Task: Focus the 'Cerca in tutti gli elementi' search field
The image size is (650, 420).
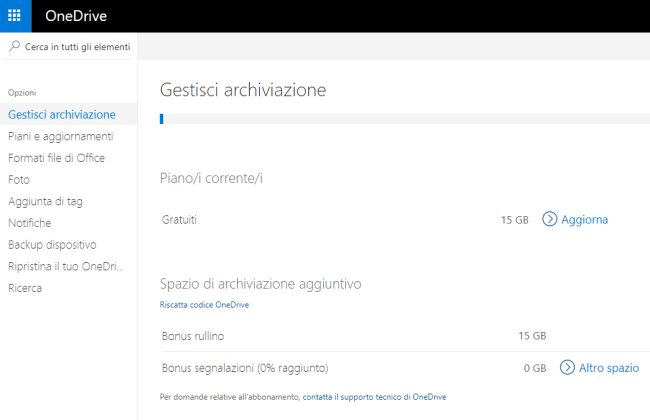Action: point(69,46)
